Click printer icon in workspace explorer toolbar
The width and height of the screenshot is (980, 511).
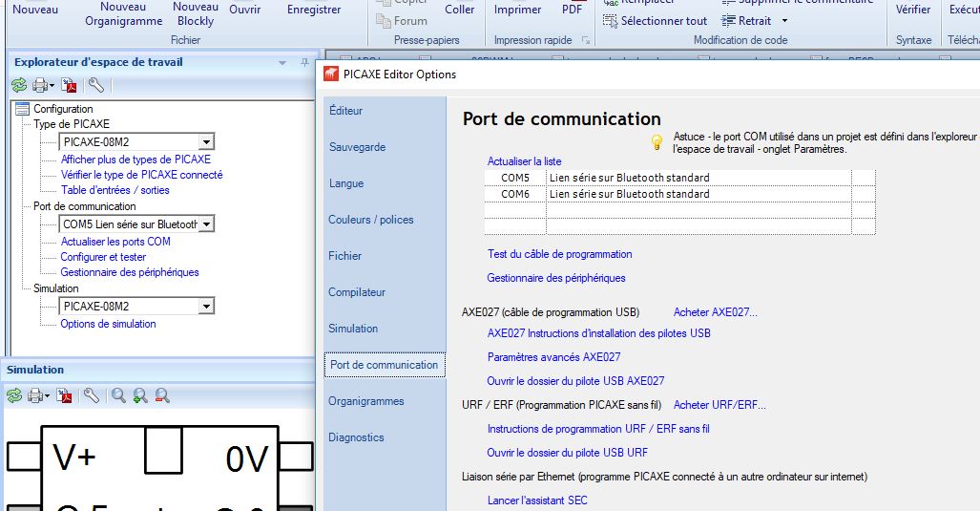pyautogui.click(x=41, y=85)
